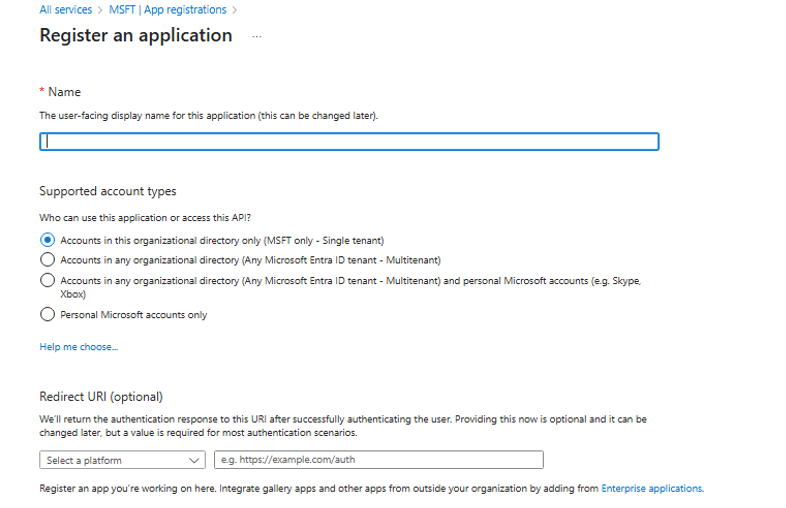The height and width of the screenshot is (508, 786).
Task: Expand the Select a platform dropdown
Action: (122, 460)
